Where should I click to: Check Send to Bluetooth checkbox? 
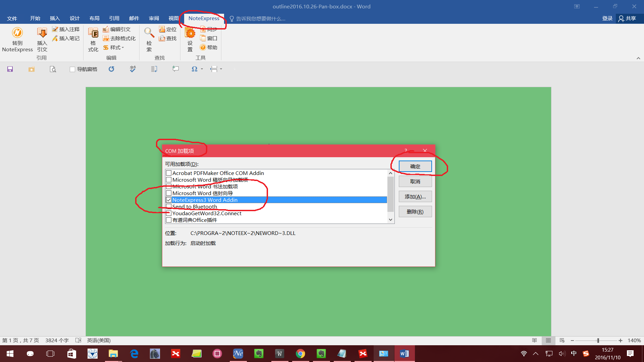point(169,207)
